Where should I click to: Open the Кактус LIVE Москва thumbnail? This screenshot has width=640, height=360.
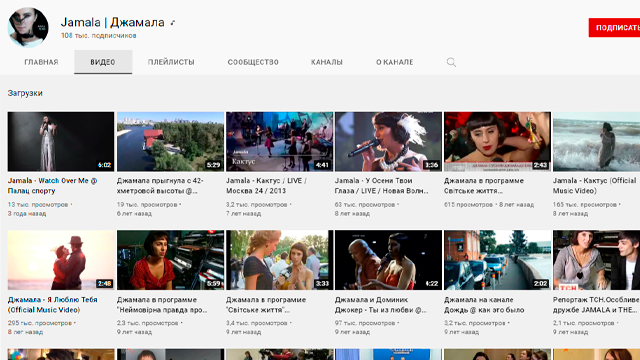point(279,142)
